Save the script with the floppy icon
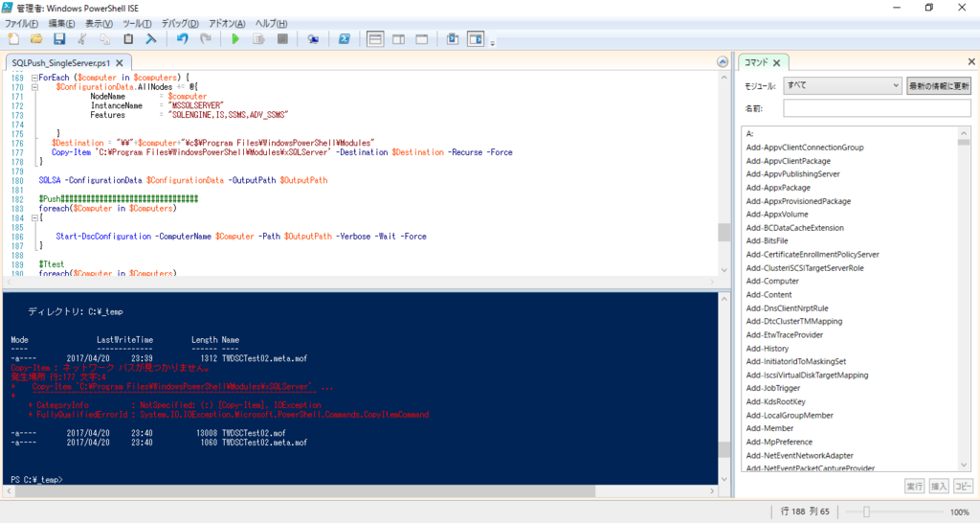The height and width of the screenshot is (523, 980). 59,39
